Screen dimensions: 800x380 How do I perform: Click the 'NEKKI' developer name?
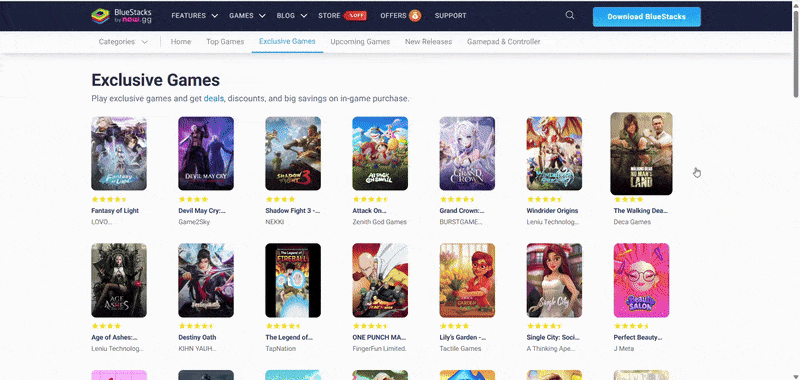(x=274, y=222)
